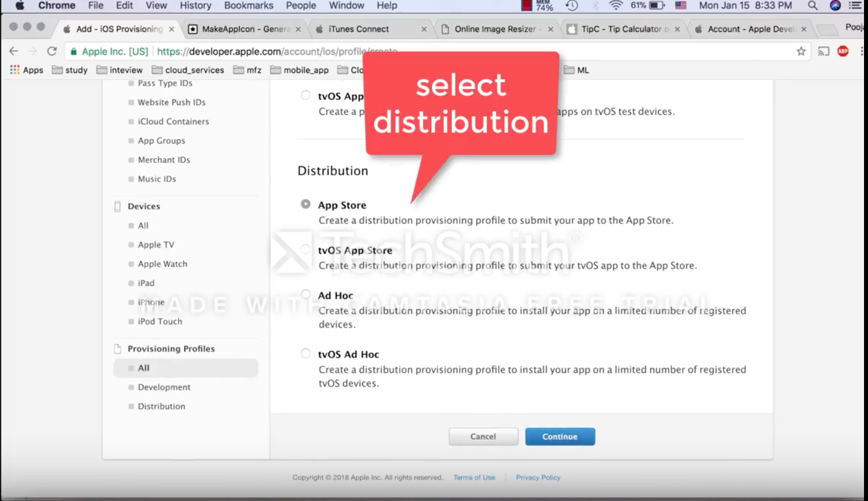Click the Siri icon in menu bar
868x501 pixels.
coord(835,6)
